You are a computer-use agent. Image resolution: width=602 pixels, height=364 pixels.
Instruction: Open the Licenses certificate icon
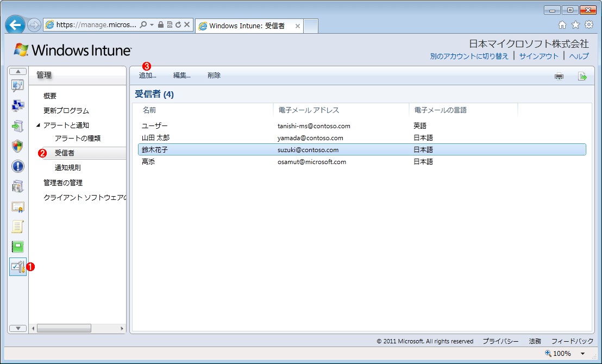tap(18, 207)
